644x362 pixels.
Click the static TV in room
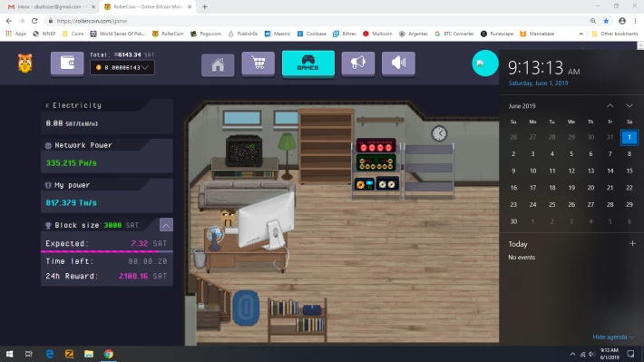click(244, 152)
